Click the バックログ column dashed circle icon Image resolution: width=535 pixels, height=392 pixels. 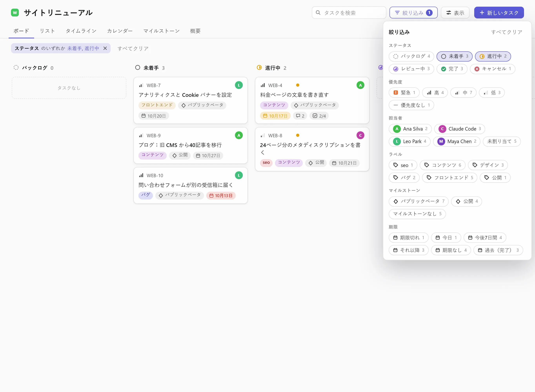point(16,68)
